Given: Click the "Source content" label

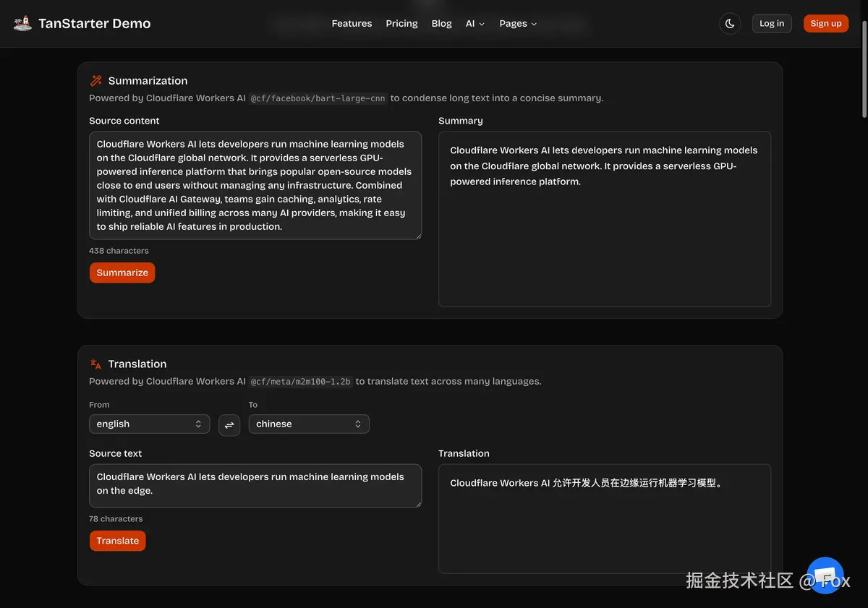Looking at the screenshot, I should point(124,121).
